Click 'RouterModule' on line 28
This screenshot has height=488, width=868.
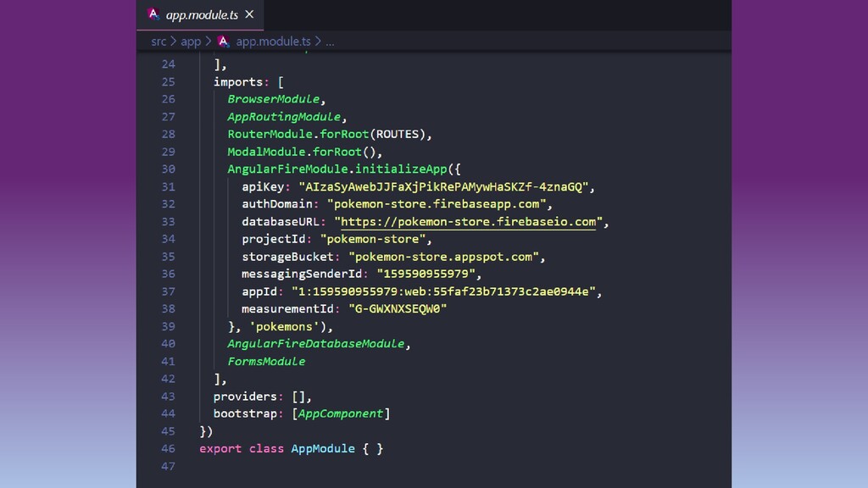(270, 135)
